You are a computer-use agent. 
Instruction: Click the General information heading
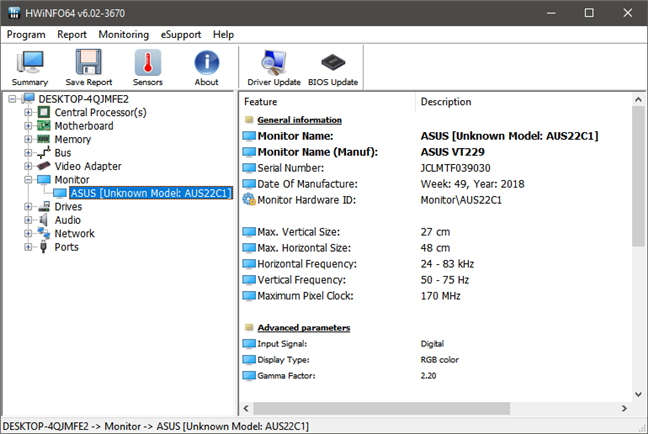click(x=300, y=120)
